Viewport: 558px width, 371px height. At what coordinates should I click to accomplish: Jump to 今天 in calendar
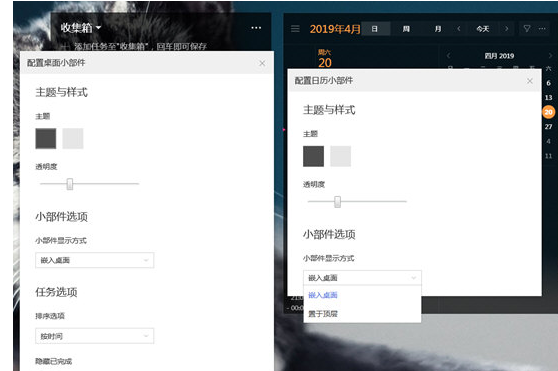coord(483,29)
